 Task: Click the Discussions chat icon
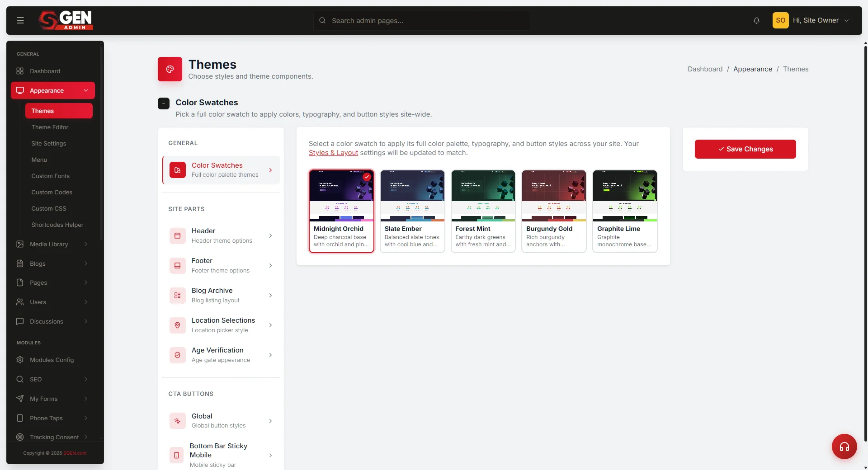[x=20, y=321]
